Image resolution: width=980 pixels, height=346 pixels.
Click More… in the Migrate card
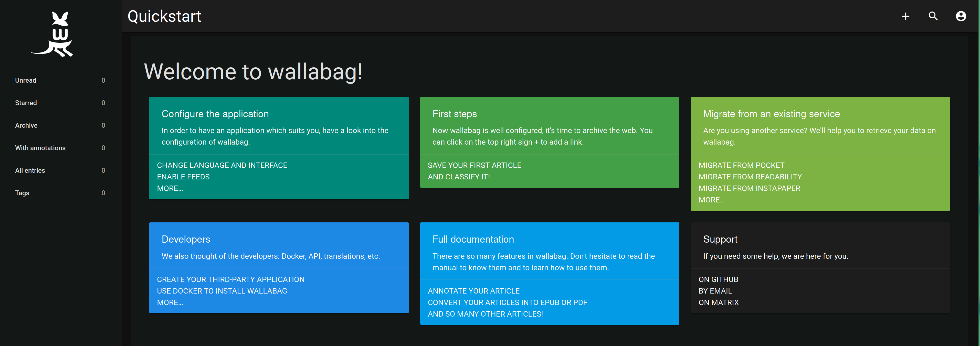tap(711, 200)
